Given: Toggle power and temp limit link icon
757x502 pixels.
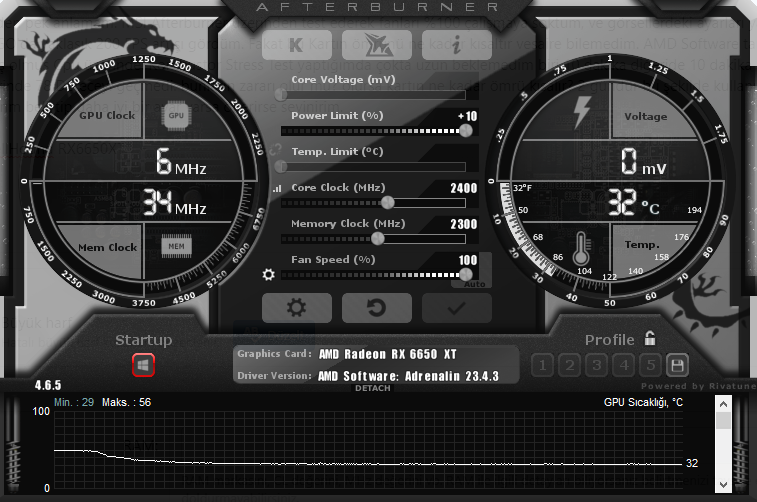Looking at the screenshot, I should point(276,150).
